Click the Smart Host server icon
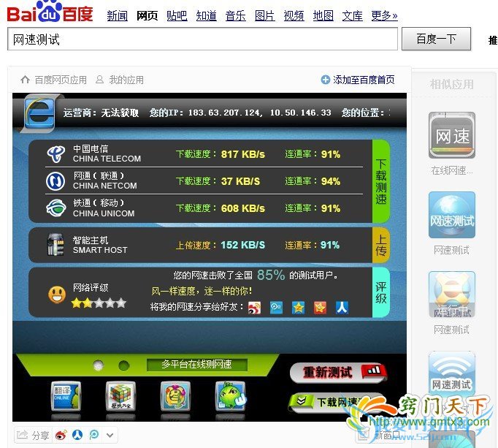This screenshot has width=498, height=448. click(55, 245)
